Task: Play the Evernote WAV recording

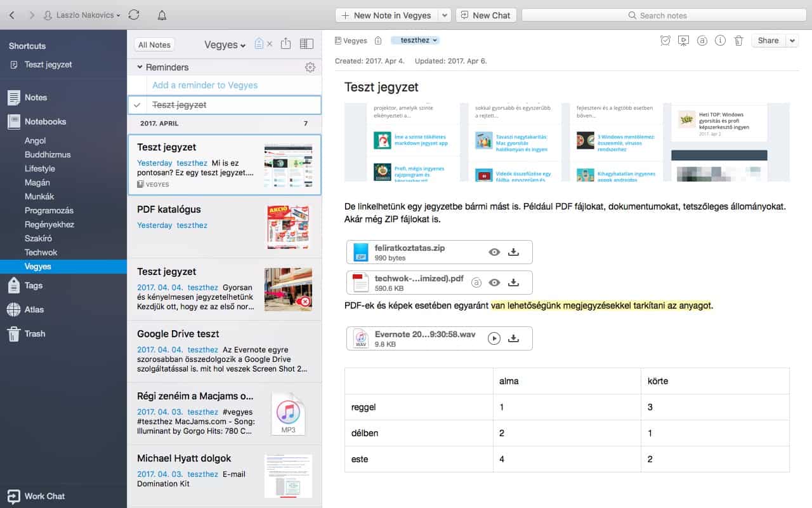Action: tap(494, 338)
